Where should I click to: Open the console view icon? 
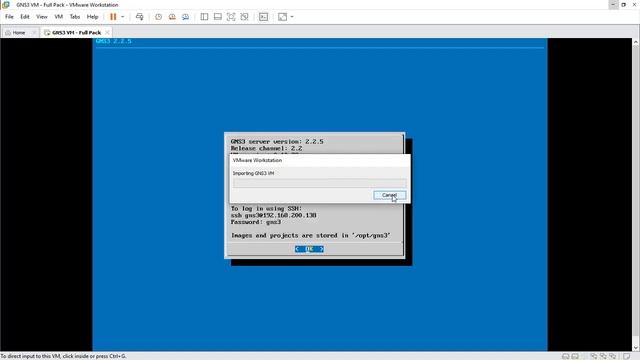coord(264,17)
